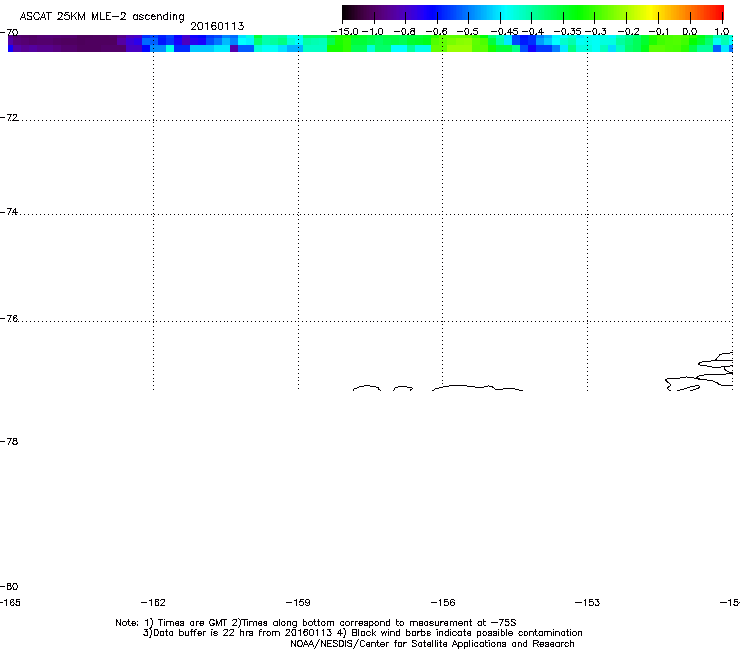Click the 1.0 label ending the color scale
Viewport: 740px width, 650px height.
click(722, 32)
